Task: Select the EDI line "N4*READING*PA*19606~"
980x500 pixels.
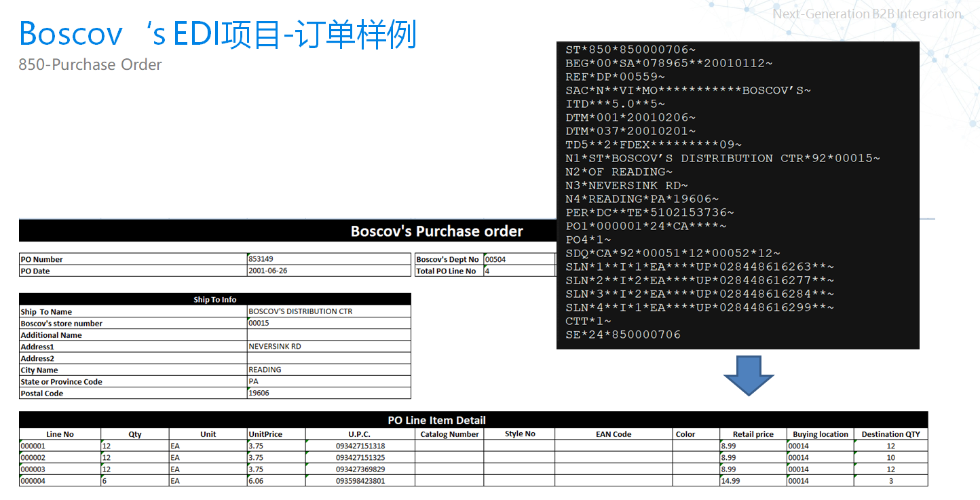Action: pyautogui.click(x=642, y=199)
